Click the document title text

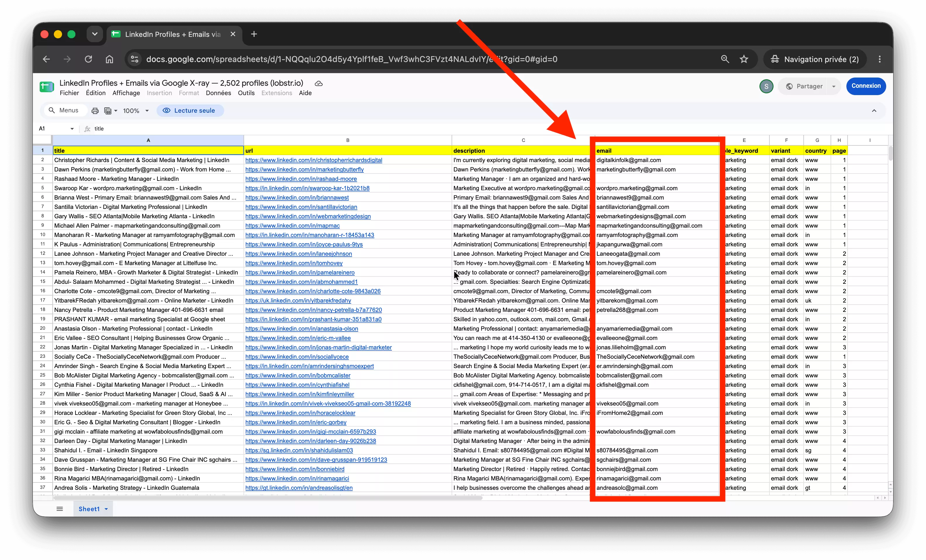pyautogui.click(x=181, y=83)
